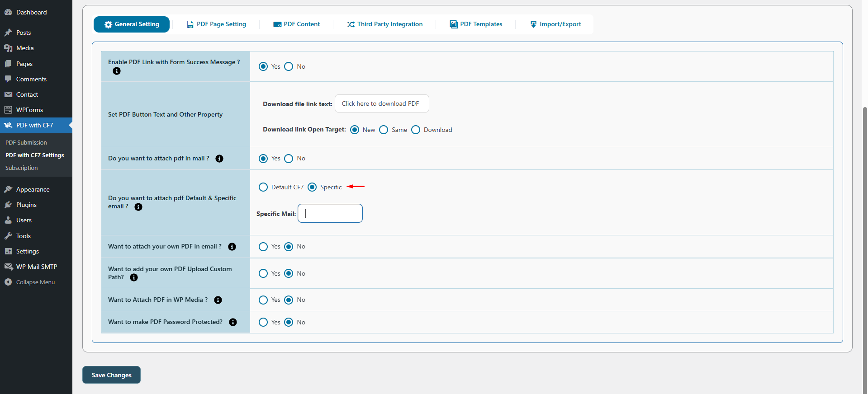The width and height of the screenshot is (868, 394).
Task: Select Yes for Enable PDF Link
Action: coord(263,66)
